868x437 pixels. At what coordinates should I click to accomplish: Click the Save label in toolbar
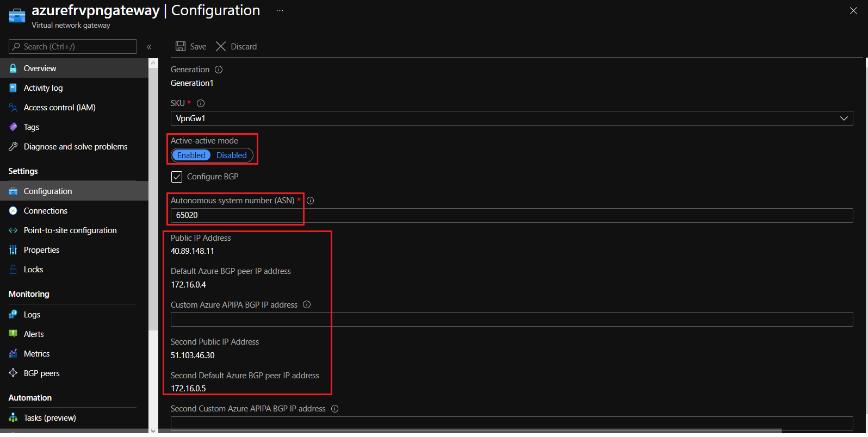click(198, 47)
